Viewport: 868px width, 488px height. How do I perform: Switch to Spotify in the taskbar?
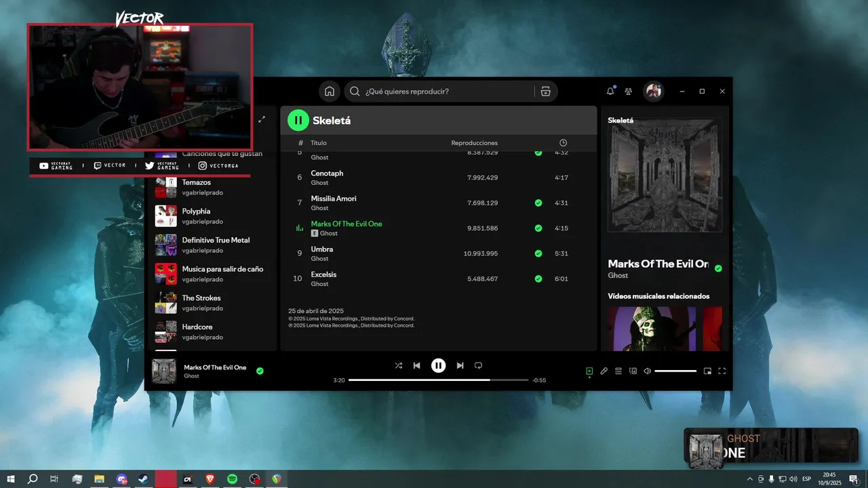(232, 479)
